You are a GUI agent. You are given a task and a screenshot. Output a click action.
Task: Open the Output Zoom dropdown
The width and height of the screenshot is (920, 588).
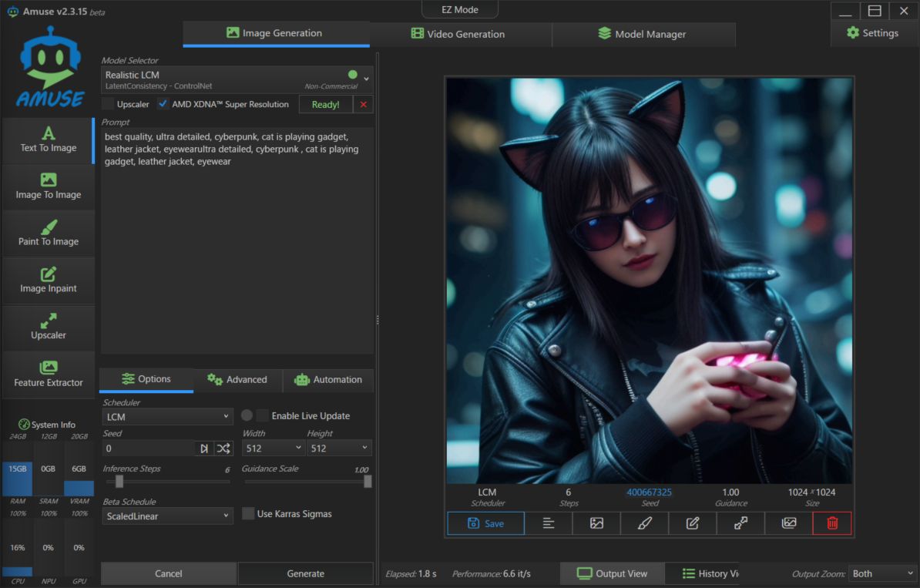(x=881, y=573)
